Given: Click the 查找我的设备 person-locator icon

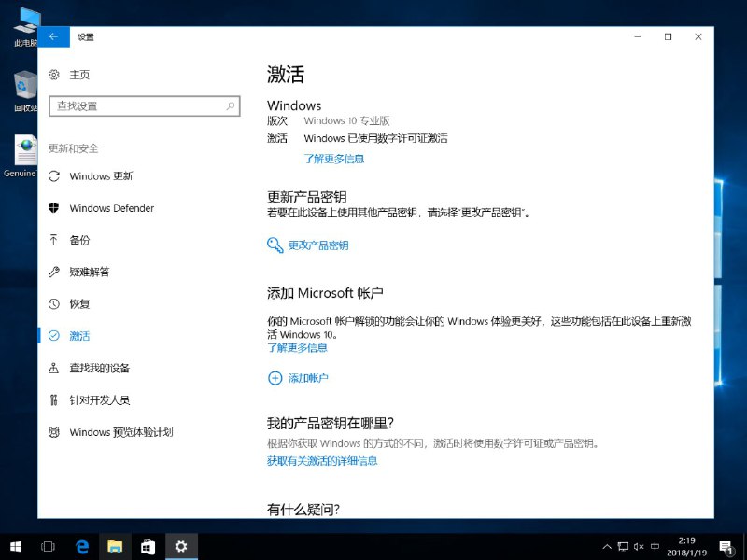Looking at the screenshot, I should coord(54,368).
